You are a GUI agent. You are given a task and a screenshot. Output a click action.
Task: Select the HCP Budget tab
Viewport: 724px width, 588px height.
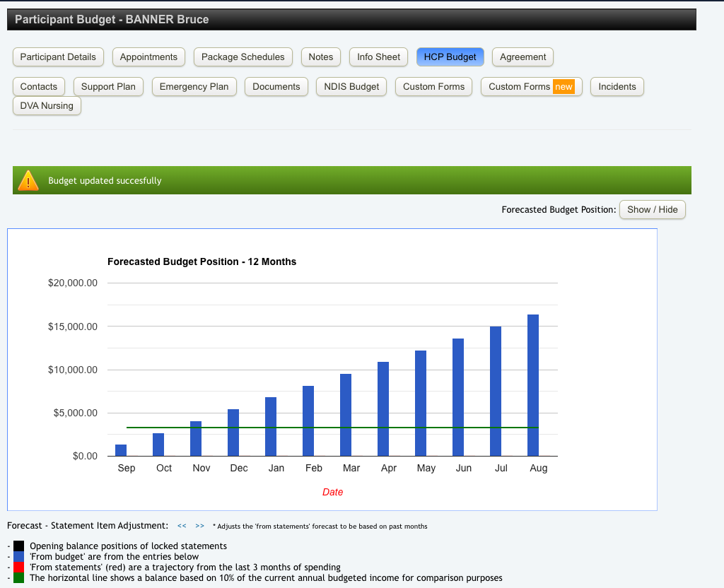click(x=450, y=57)
